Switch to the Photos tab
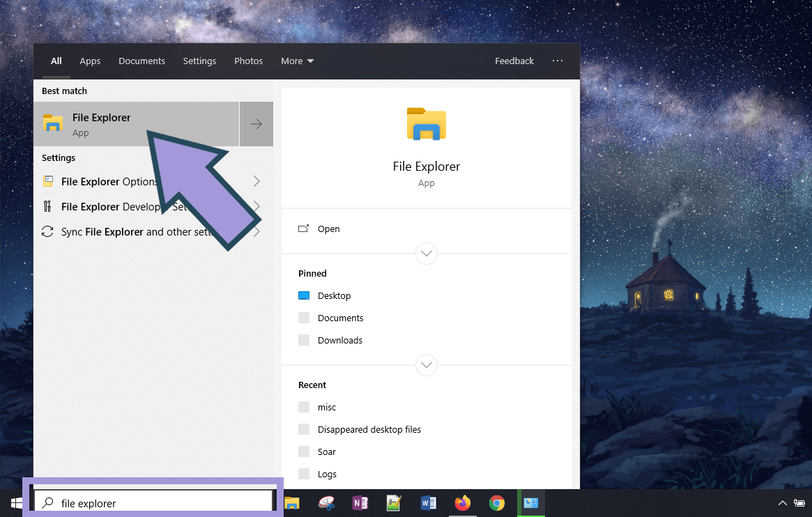This screenshot has height=517, width=812. 249,61
